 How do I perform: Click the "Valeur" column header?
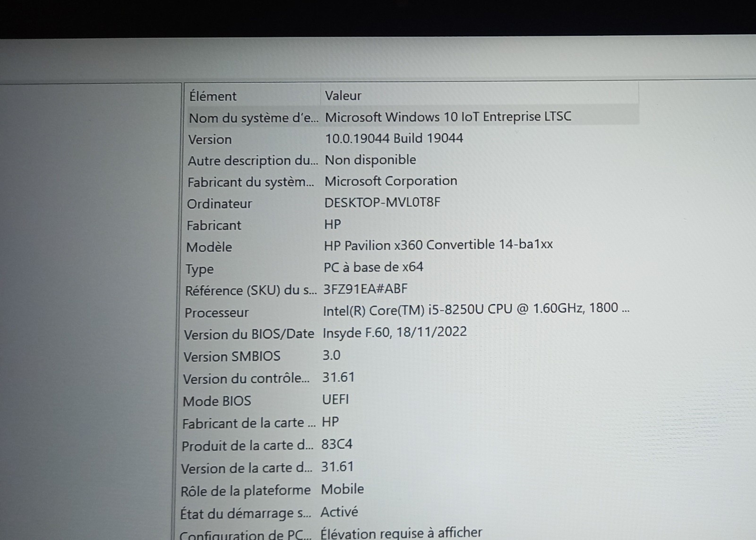[343, 96]
